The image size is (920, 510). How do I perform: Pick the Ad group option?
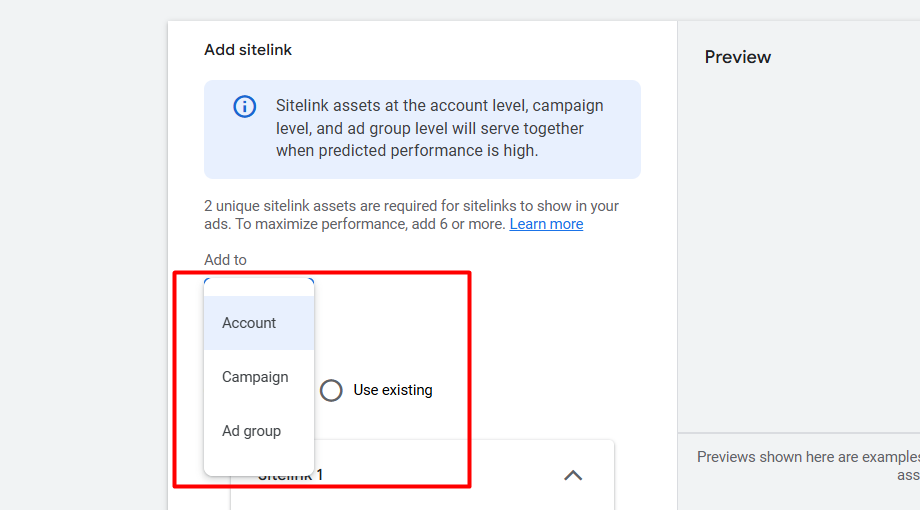pos(251,431)
